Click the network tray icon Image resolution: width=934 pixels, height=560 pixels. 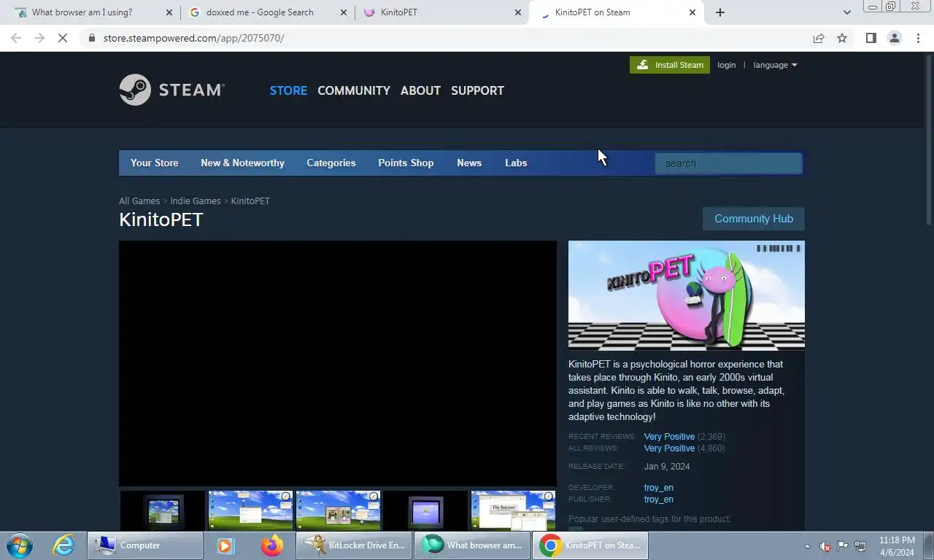coord(860,546)
